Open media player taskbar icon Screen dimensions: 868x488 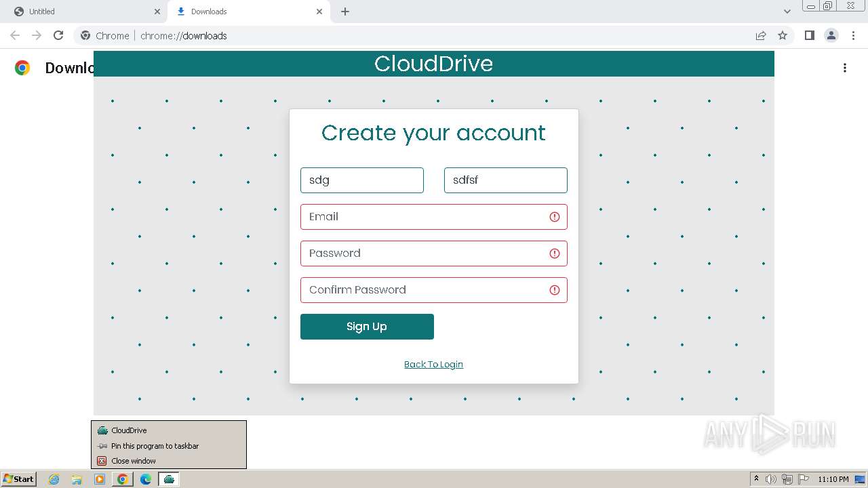(x=100, y=479)
